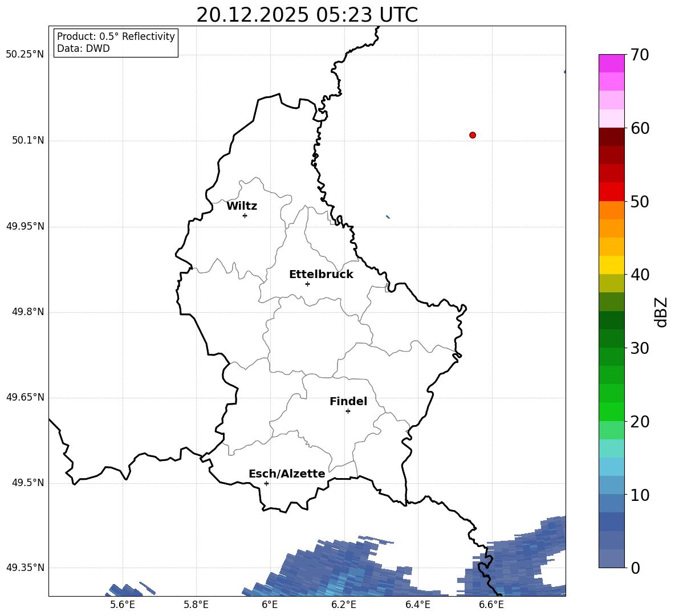675x616 pixels.
Task: Click the 6°E longitude label
Action: click(270, 605)
